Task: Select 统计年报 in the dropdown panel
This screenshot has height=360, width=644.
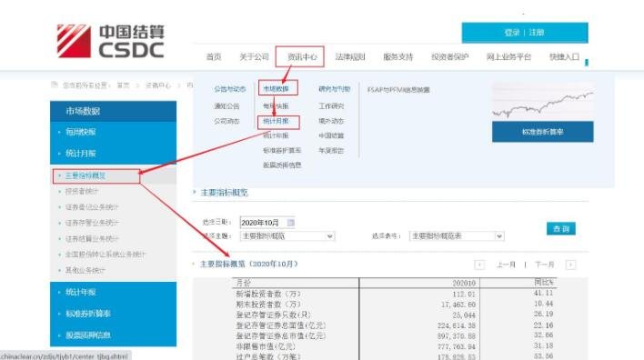Action: click(276, 135)
